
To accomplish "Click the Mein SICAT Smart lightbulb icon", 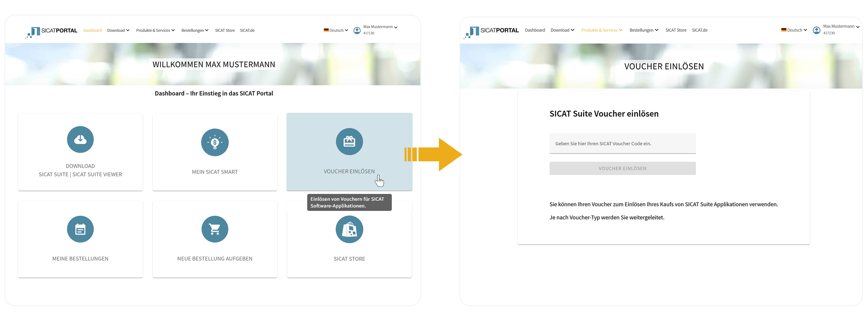I will (215, 142).
